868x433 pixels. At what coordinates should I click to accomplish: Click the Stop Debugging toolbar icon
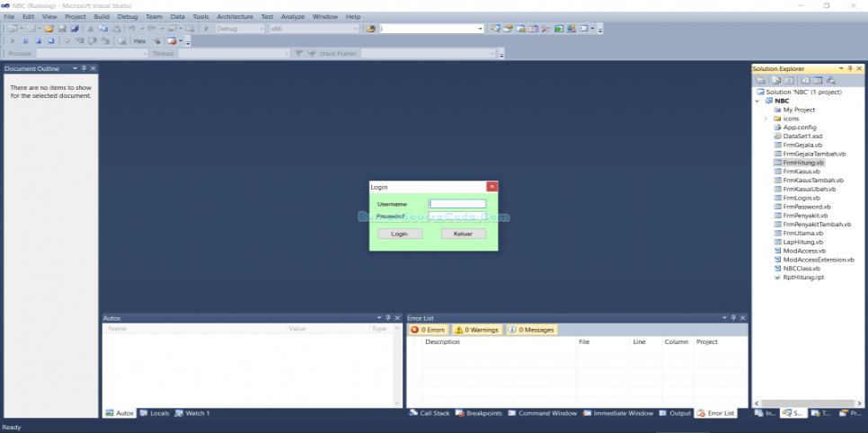coord(39,41)
